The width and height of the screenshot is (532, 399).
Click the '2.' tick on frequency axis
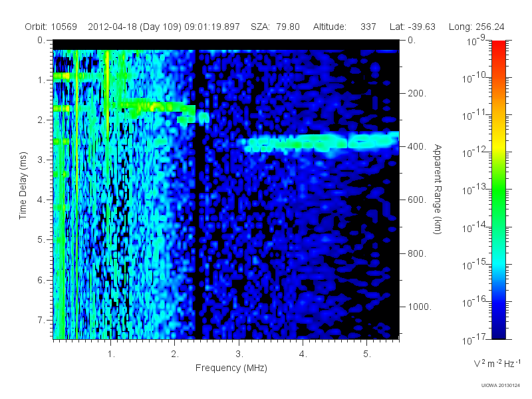click(x=175, y=354)
